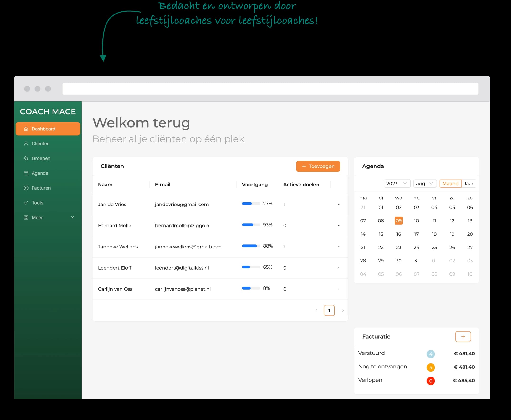Click Bernard Molle's 93% progress bar
This screenshot has width=511, height=420.
tap(251, 225)
